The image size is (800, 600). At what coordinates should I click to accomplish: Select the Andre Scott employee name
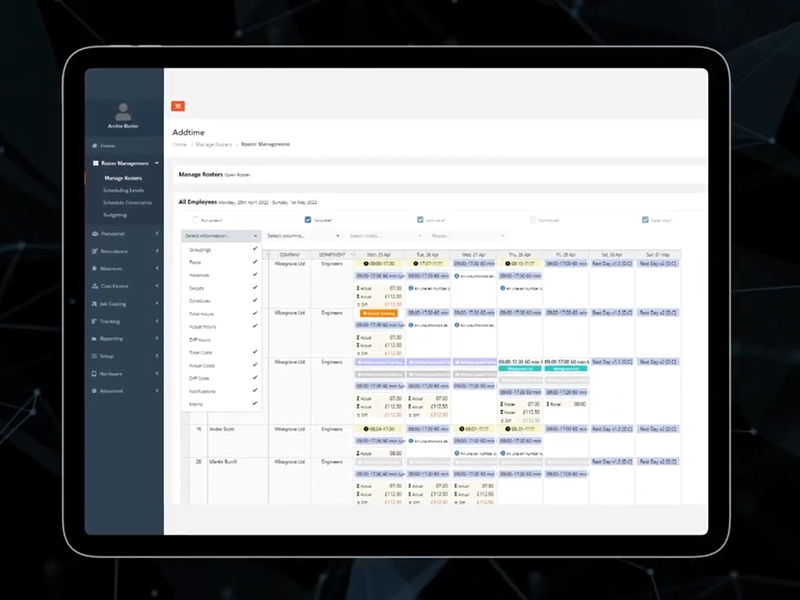(x=222, y=429)
